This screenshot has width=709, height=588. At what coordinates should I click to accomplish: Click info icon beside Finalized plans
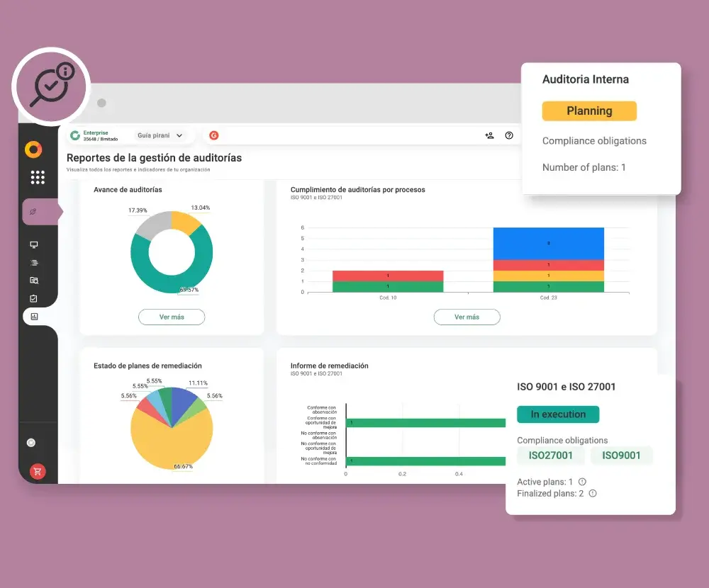593,493
